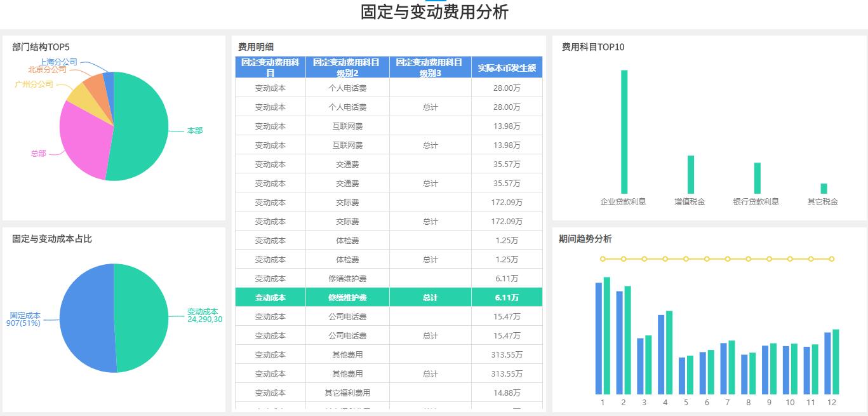Click the 期间趋势分析 panel title

coord(584,238)
